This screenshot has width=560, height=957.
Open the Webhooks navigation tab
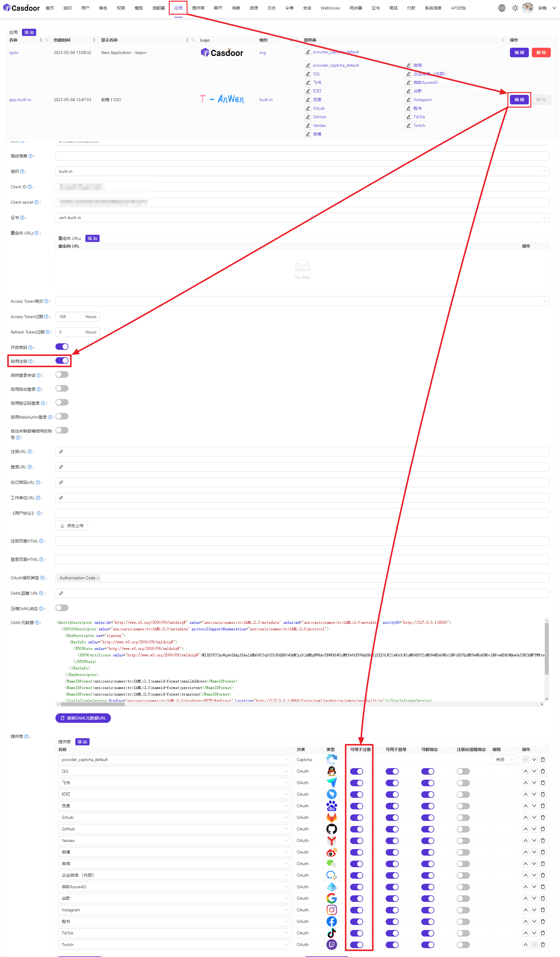coord(330,8)
